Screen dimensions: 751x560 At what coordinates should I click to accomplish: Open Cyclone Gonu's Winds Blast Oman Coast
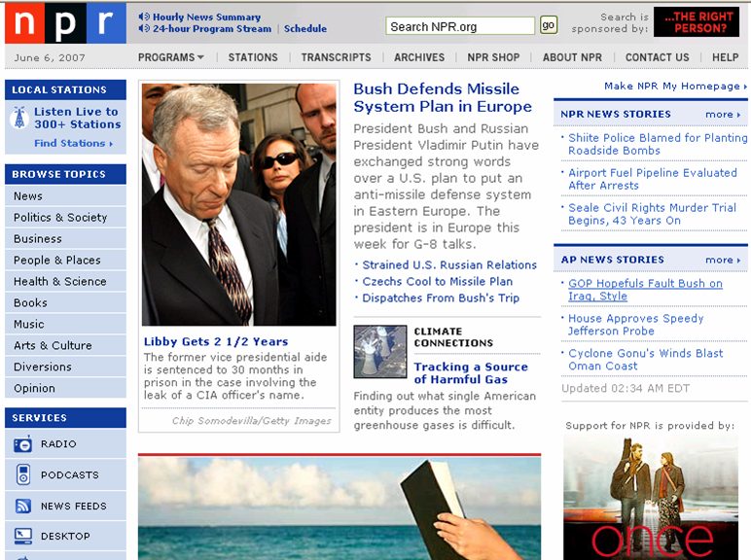click(x=646, y=360)
